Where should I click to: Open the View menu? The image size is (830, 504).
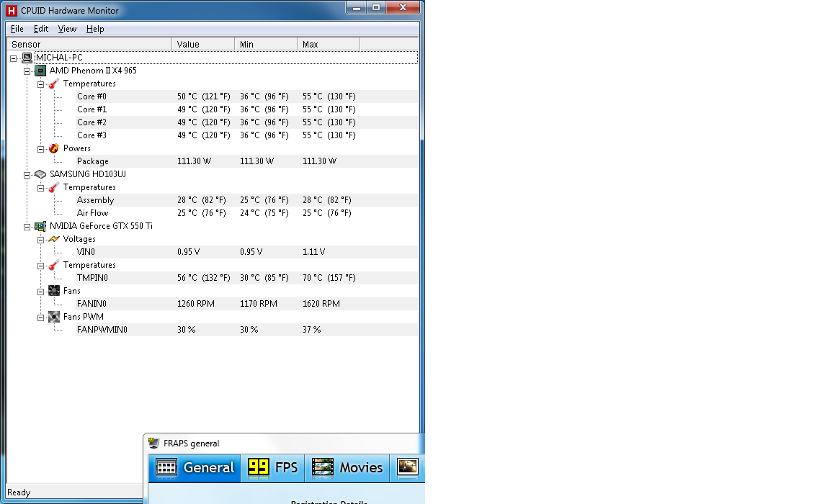tap(67, 29)
